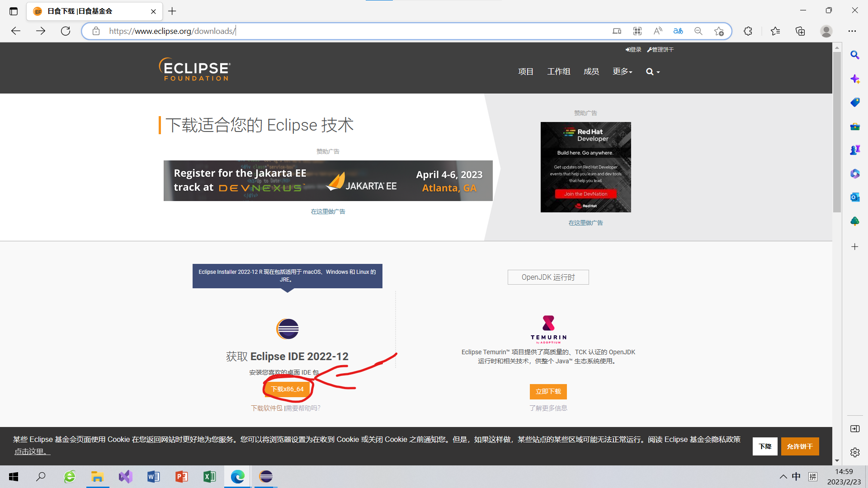Open browser extensions puzzle icon

[x=748, y=31]
